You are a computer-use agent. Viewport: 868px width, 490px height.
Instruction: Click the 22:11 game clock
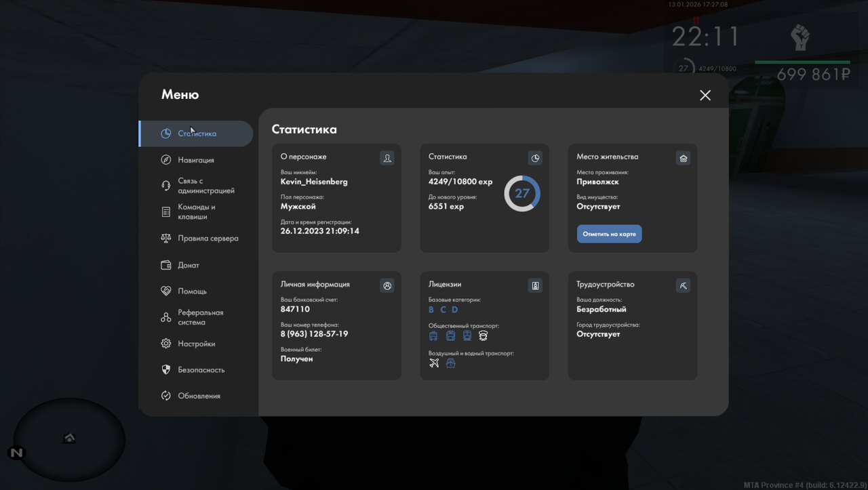705,36
